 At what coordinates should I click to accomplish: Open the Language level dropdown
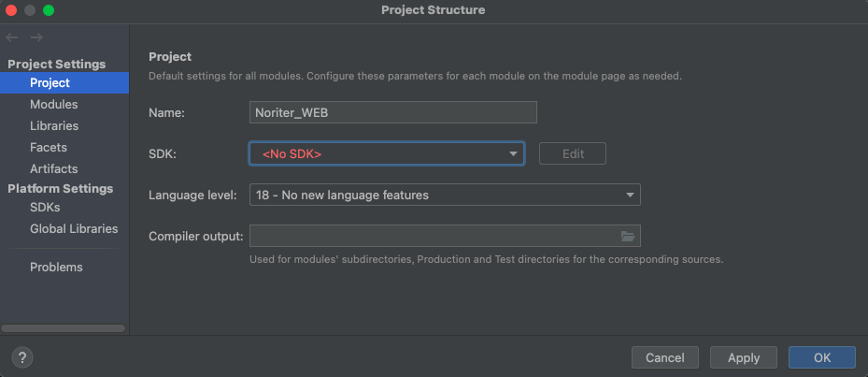[x=445, y=196]
